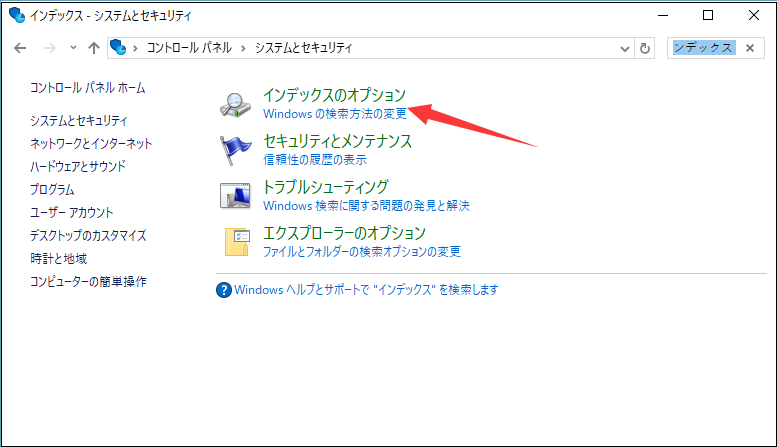
Task: Close the control panel window
Action: pos(754,15)
